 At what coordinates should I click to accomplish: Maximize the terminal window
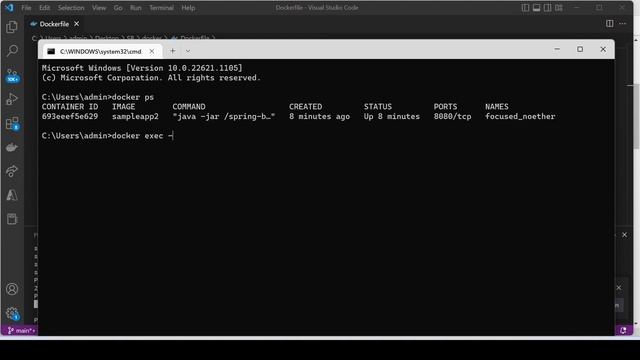(x=580, y=49)
